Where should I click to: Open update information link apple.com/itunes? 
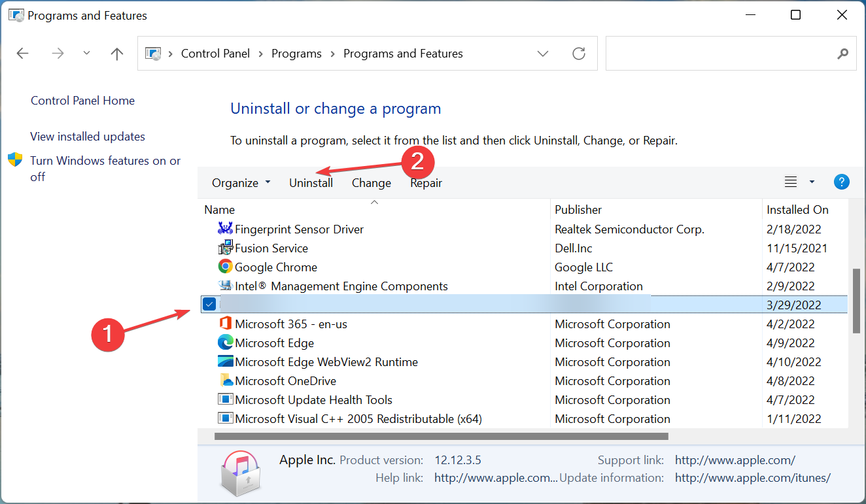(x=753, y=478)
